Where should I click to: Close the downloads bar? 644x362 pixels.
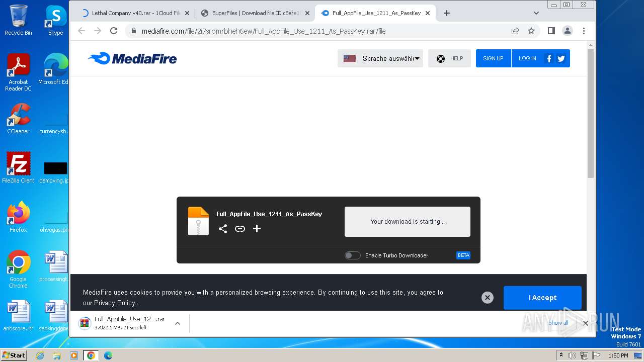click(x=585, y=323)
